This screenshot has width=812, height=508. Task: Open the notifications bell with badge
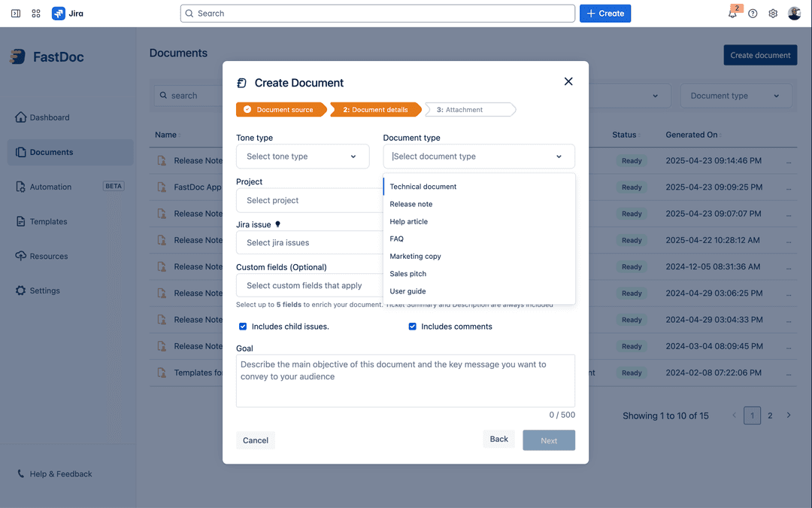[x=732, y=13]
